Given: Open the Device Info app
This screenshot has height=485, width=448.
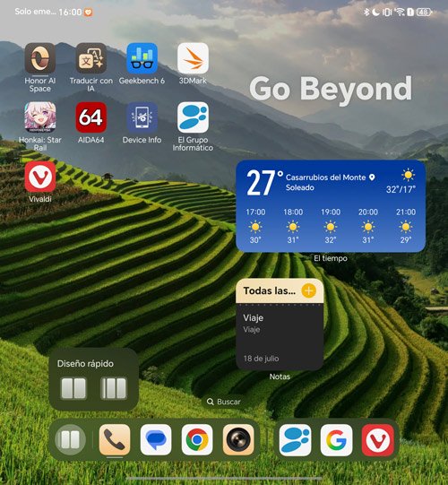Looking at the screenshot, I should (x=142, y=117).
